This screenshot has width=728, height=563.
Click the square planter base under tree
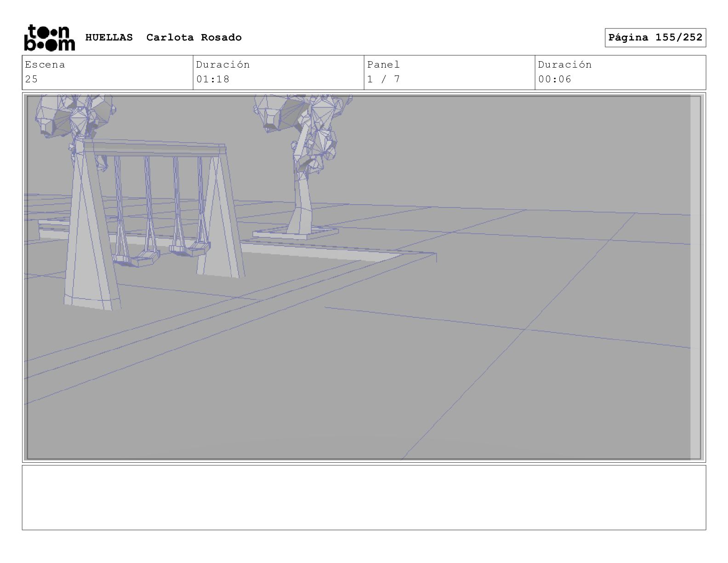click(x=296, y=233)
